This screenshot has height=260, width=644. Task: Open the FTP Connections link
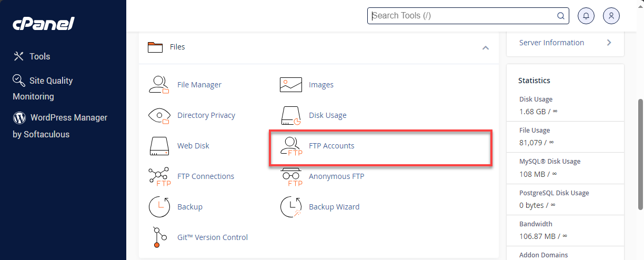206,176
